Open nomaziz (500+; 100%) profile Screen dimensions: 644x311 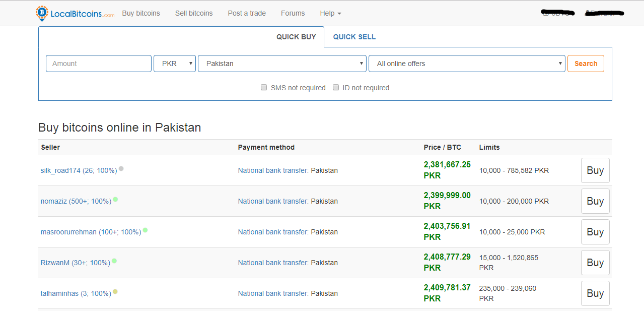76,201
